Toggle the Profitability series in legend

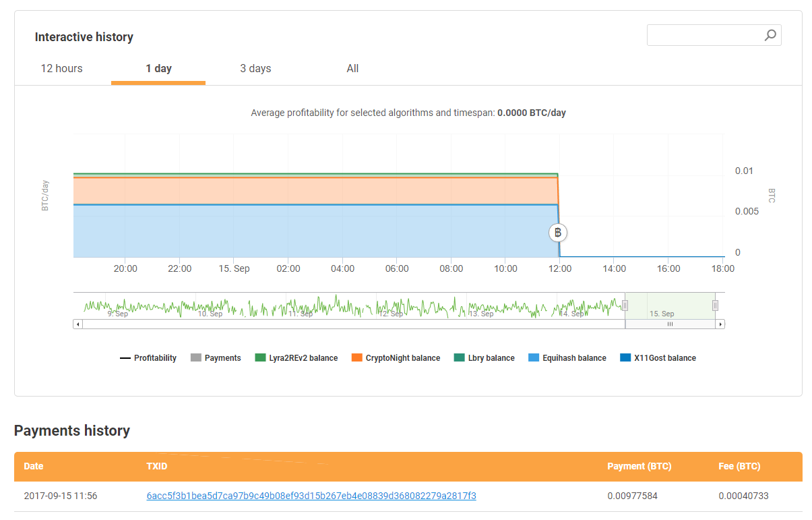[x=148, y=358]
